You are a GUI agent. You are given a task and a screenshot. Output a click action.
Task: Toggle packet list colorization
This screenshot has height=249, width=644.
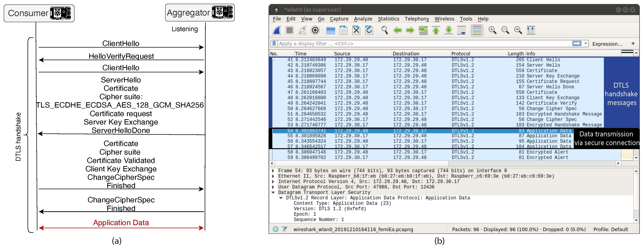tap(477, 30)
